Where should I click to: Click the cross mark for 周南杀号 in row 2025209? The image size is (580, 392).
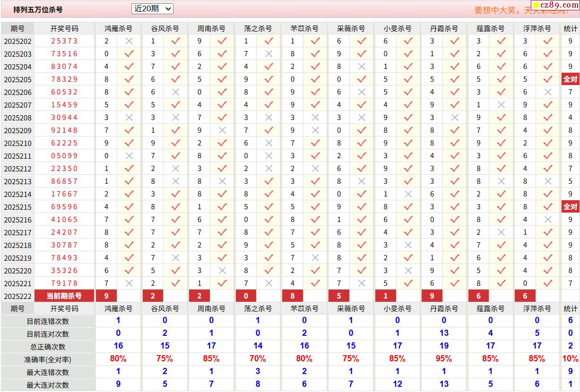tap(222, 130)
